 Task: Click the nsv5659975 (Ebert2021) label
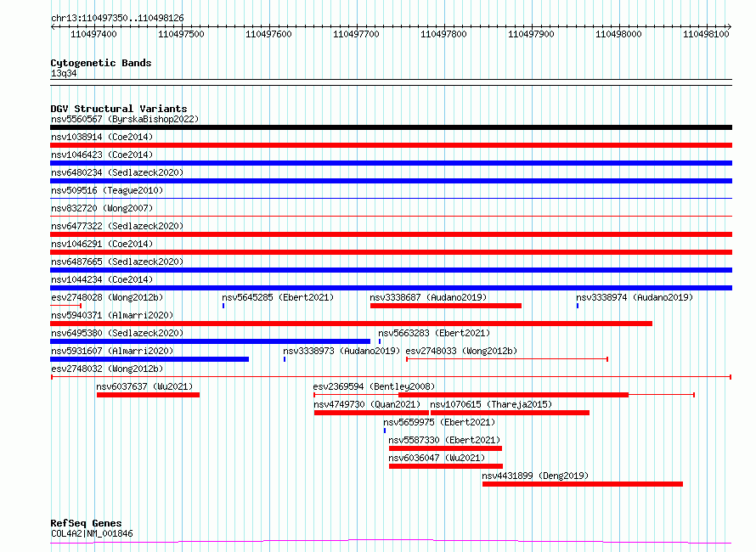(439, 422)
